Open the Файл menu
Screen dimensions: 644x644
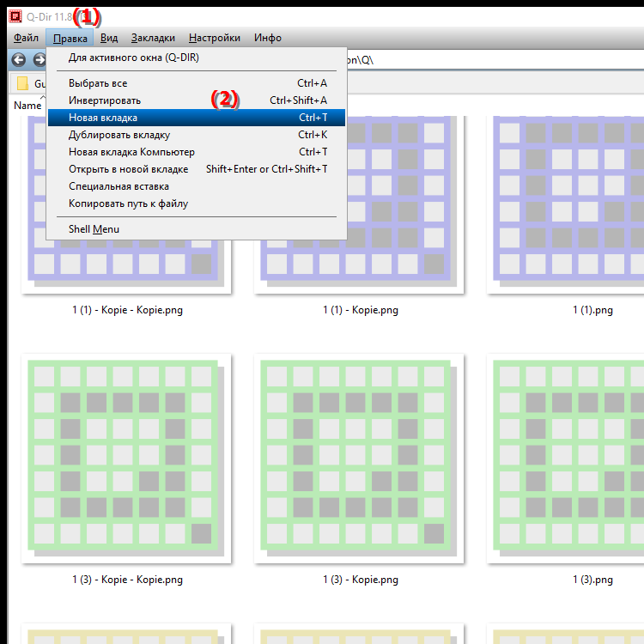coord(26,38)
